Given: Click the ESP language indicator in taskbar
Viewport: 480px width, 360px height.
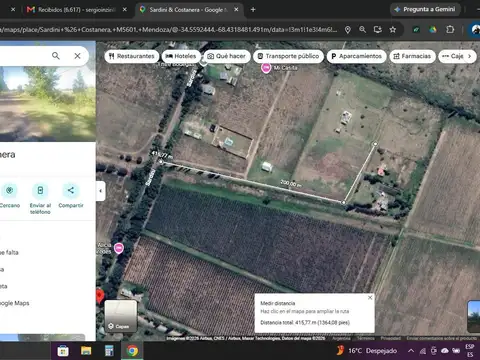Looking at the screenshot, I should coord(470,351).
